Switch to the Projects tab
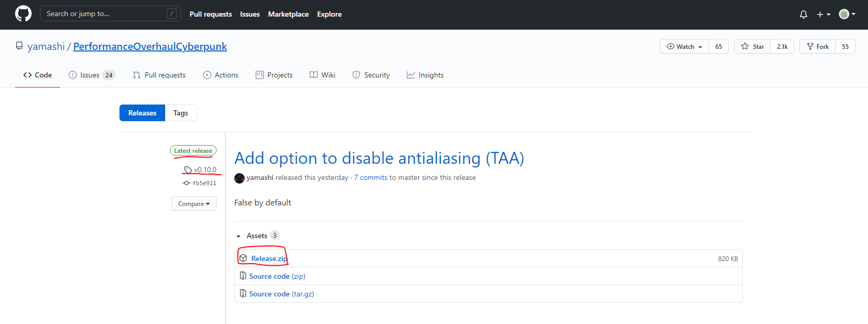The width and height of the screenshot is (868, 324). point(274,75)
